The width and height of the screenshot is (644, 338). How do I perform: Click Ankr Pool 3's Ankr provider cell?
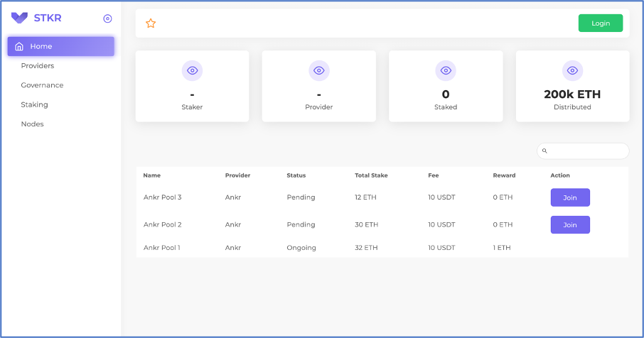(x=233, y=197)
